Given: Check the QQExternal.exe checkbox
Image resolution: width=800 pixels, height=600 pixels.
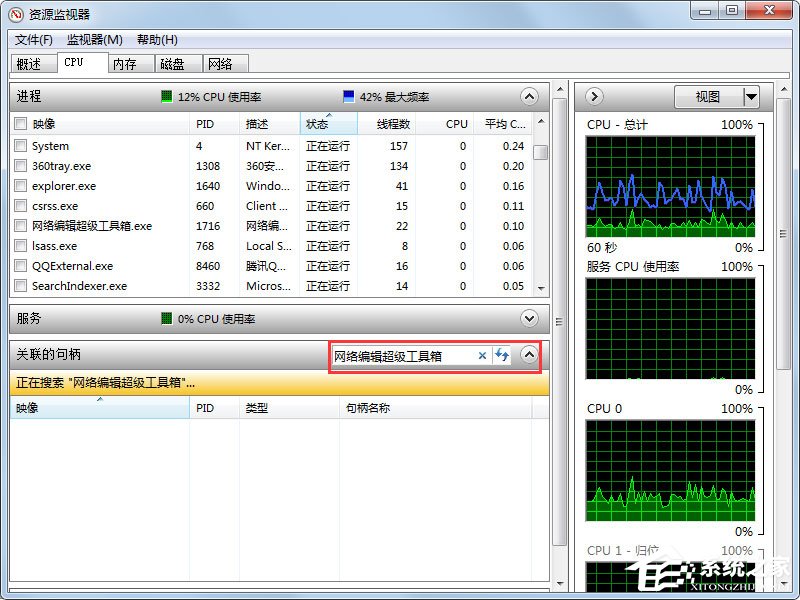Looking at the screenshot, I should 18,266.
